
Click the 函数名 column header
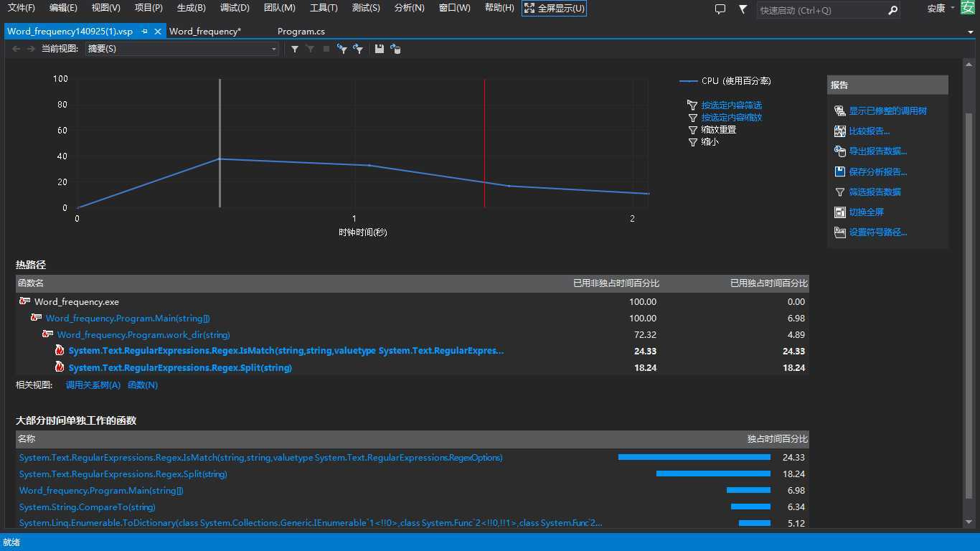[x=31, y=283]
